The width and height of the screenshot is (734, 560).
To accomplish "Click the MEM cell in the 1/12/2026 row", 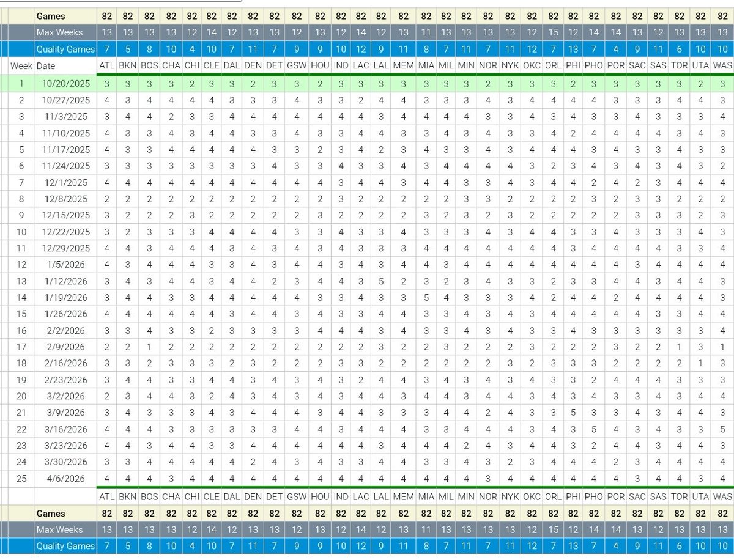I will pyautogui.click(x=403, y=281).
